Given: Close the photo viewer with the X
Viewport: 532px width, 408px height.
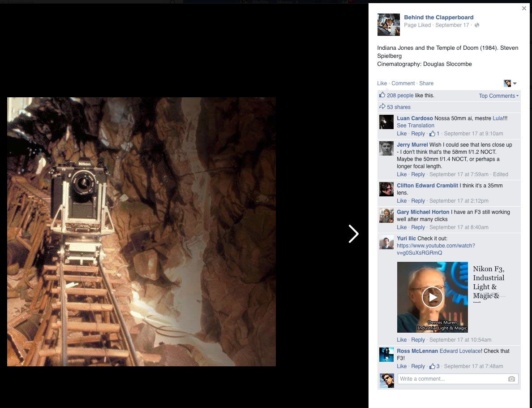Looking at the screenshot, I should point(524,9).
